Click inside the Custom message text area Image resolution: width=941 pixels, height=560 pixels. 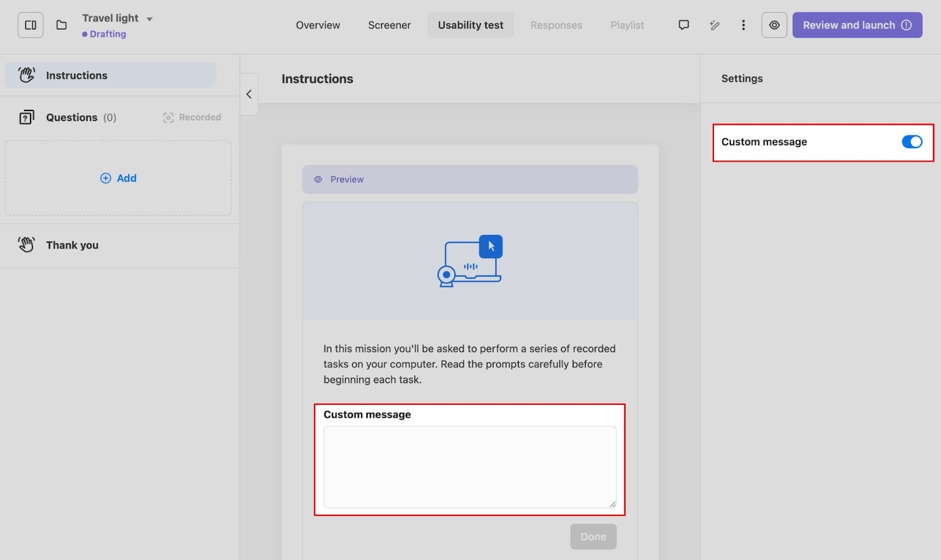click(469, 467)
